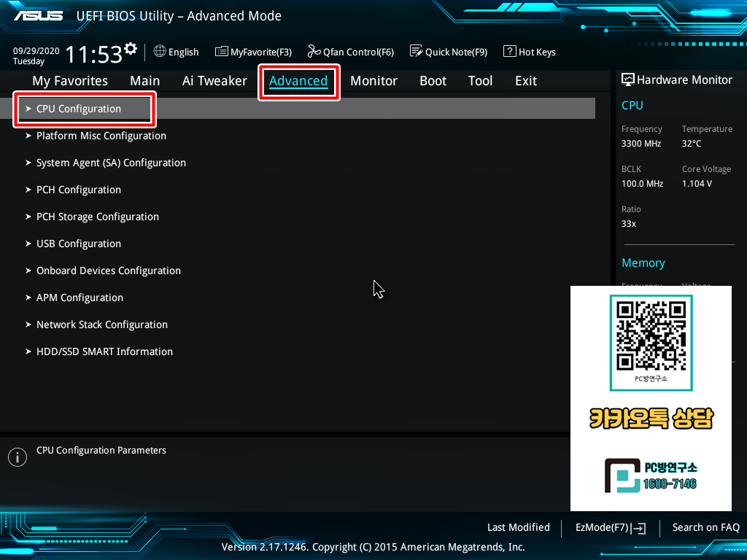Expand the APM Configuration arrow
The image size is (747, 560).
click(x=28, y=297)
